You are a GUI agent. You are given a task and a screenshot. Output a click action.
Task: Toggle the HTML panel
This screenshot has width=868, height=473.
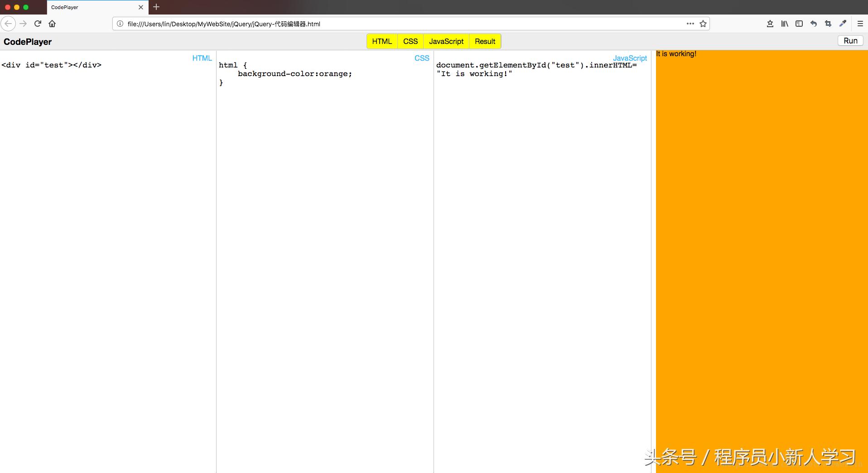382,41
